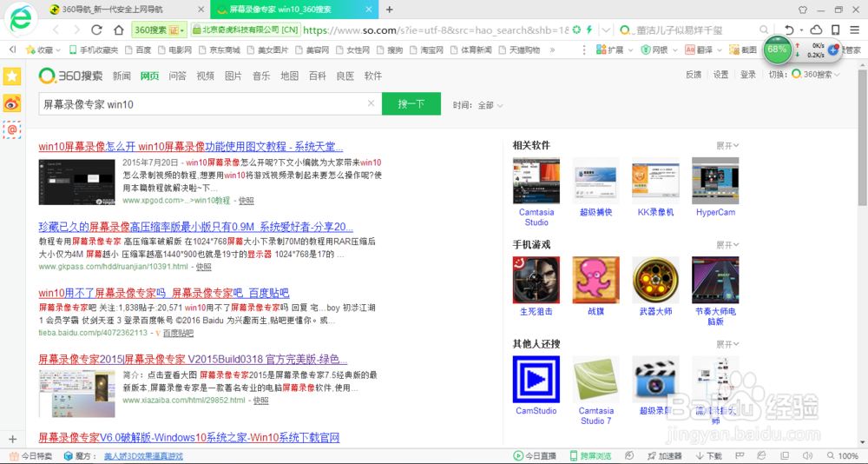
Task: Click the address bar magnifier search icon
Action: click(x=764, y=30)
